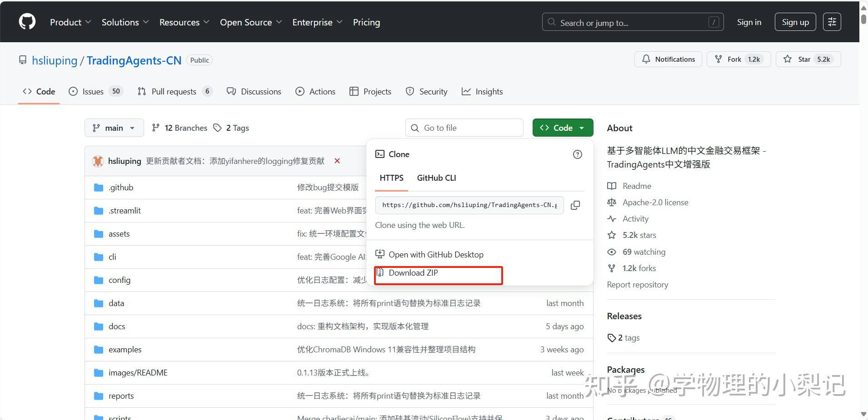
Task: Open the Solutions navigation dropdown
Action: [125, 22]
